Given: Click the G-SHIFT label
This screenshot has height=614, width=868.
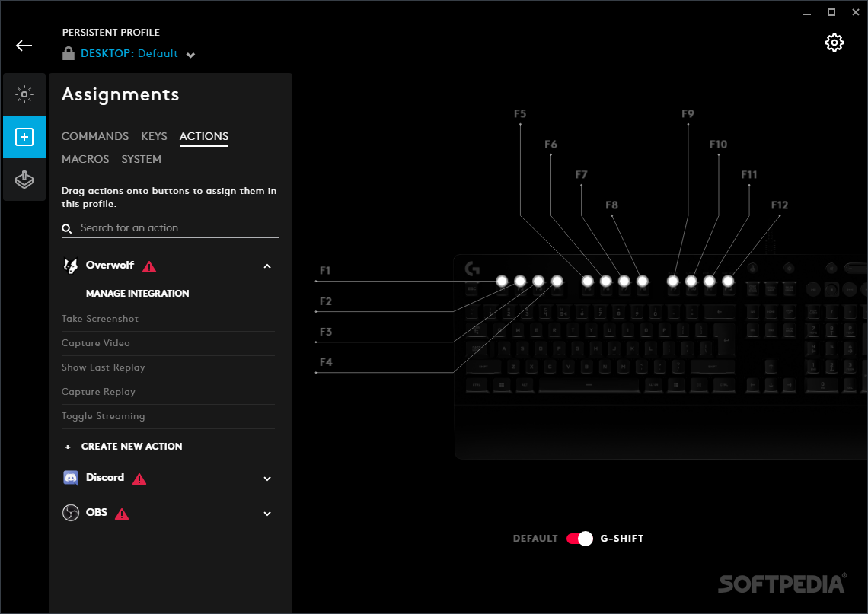Looking at the screenshot, I should point(621,538).
